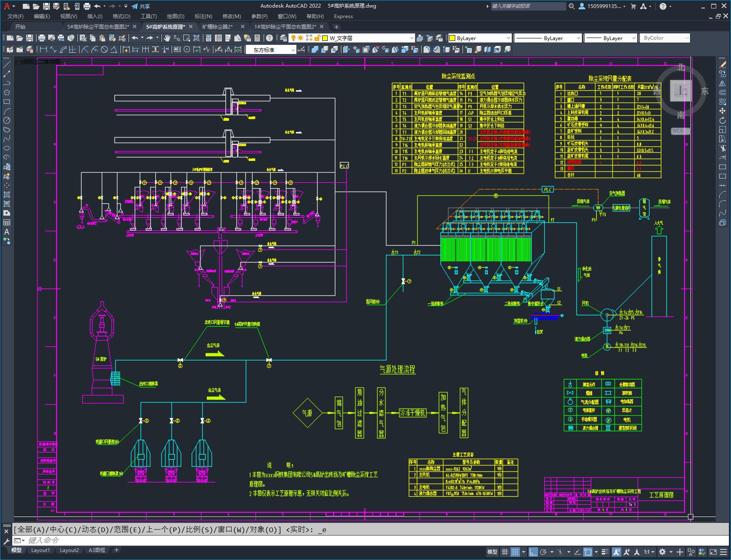Select the Pan hand tool
The width and height of the screenshot is (731, 560).
click(x=167, y=38)
